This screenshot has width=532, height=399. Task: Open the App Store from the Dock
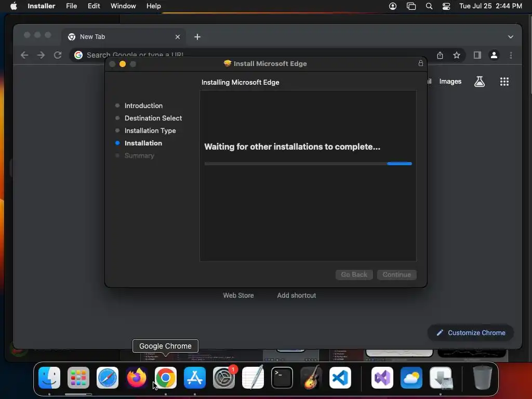tap(195, 378)
